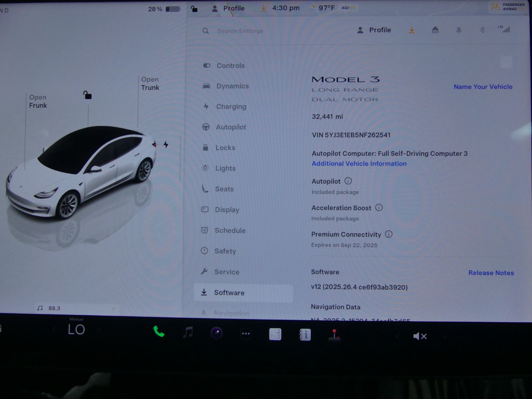Click the software version v12 (2025.26.4) text

[359, 287]
